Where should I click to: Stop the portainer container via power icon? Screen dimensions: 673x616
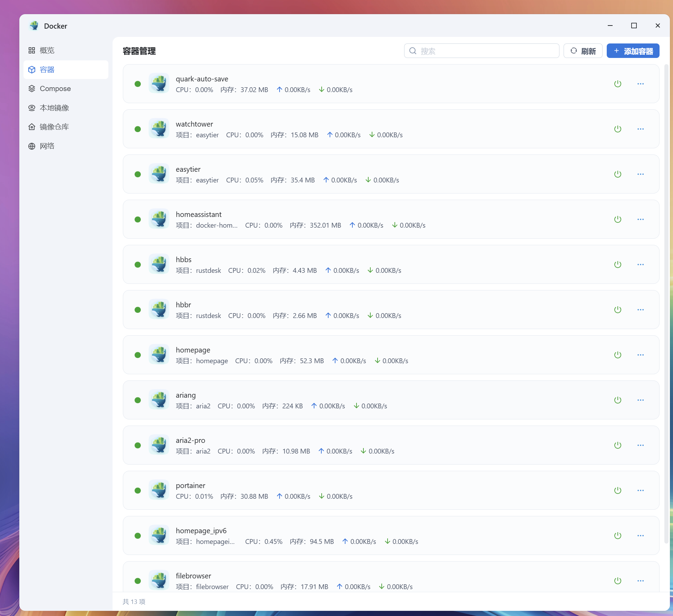click(x=618, y=490)
